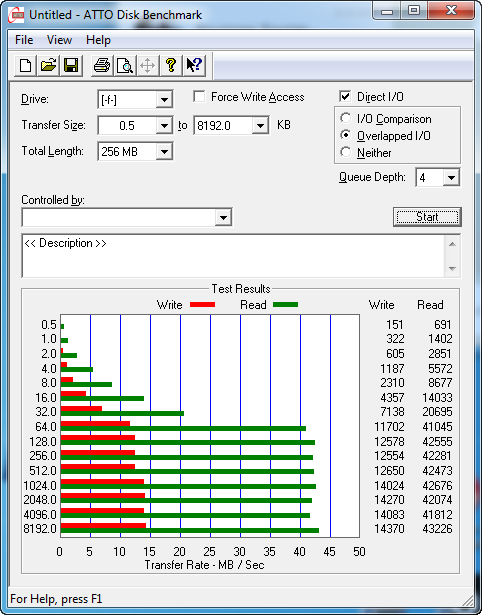This screenshot has width=482, height=615.
Task: Click the red Write legend swatch
Action: coord(202,305)
